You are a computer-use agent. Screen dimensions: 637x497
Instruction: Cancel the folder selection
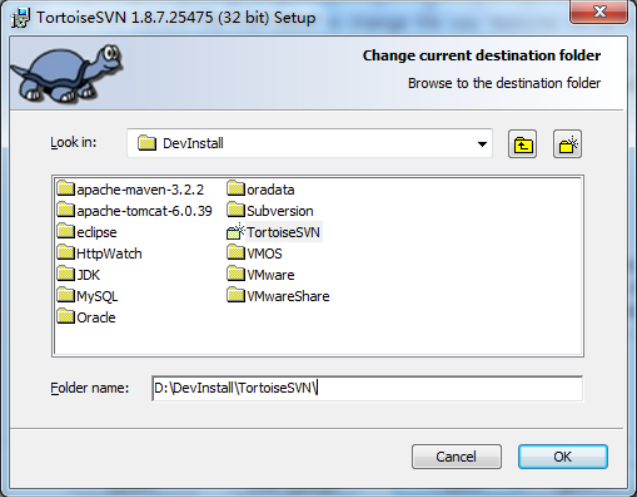click(456, 457)
